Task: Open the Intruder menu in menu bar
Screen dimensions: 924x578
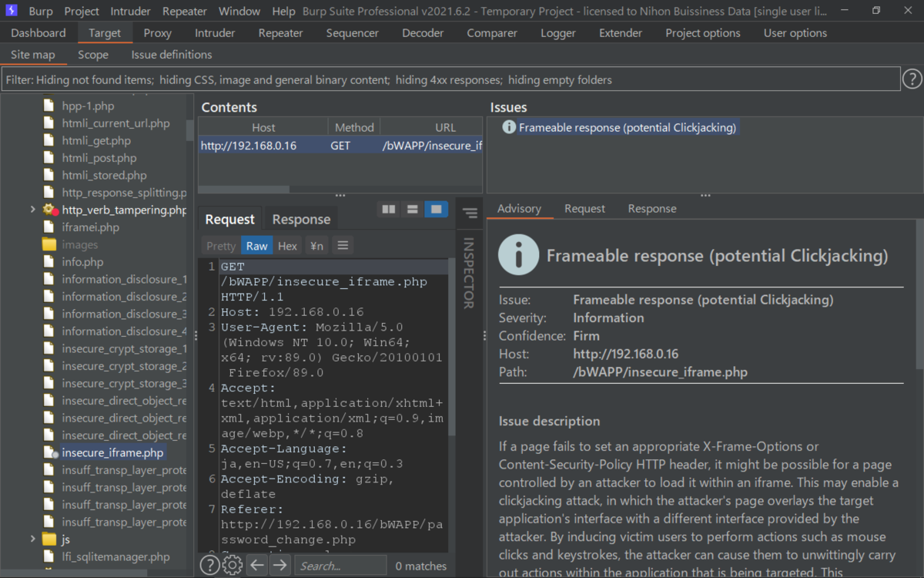Action: pyautogui.click(x=131, y=11)
